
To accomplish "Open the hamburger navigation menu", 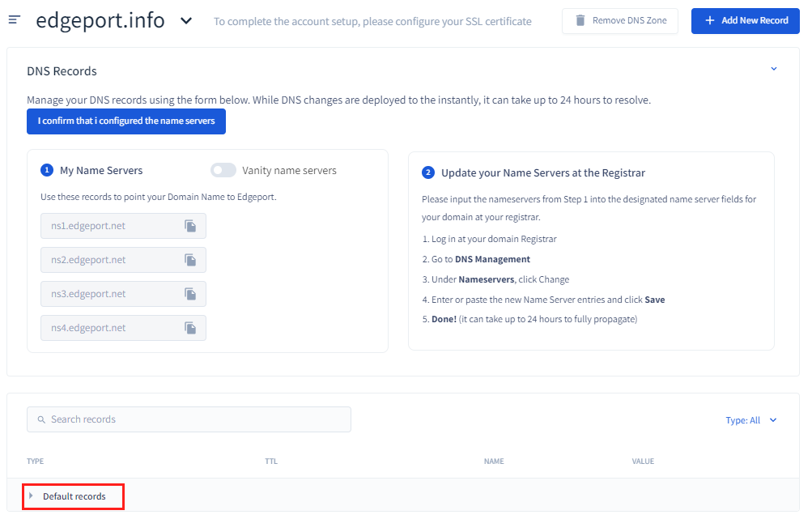I will coord(15,19).
